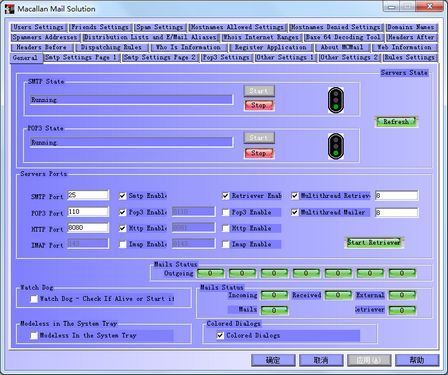The image size is (448, 375).
Task: Open Register Application tab
Action: click(x=270, y=47)
